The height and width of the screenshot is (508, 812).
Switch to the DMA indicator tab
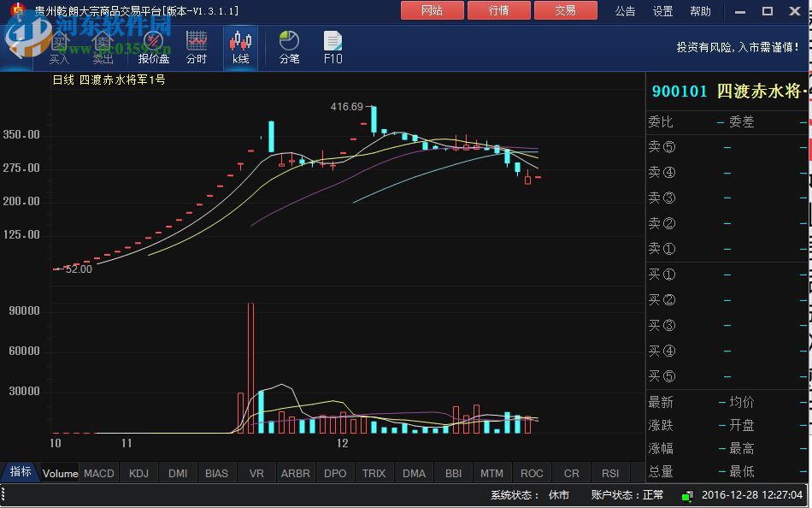[x=415, y=473]
